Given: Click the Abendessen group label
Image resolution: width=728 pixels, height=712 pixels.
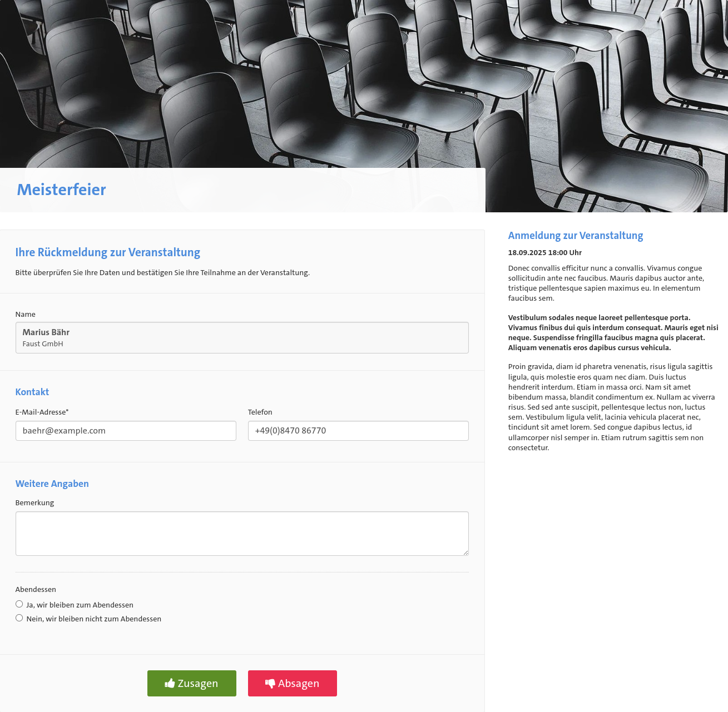Looking at the screenshot, I should pyautogui.click(x=36, y=589).
